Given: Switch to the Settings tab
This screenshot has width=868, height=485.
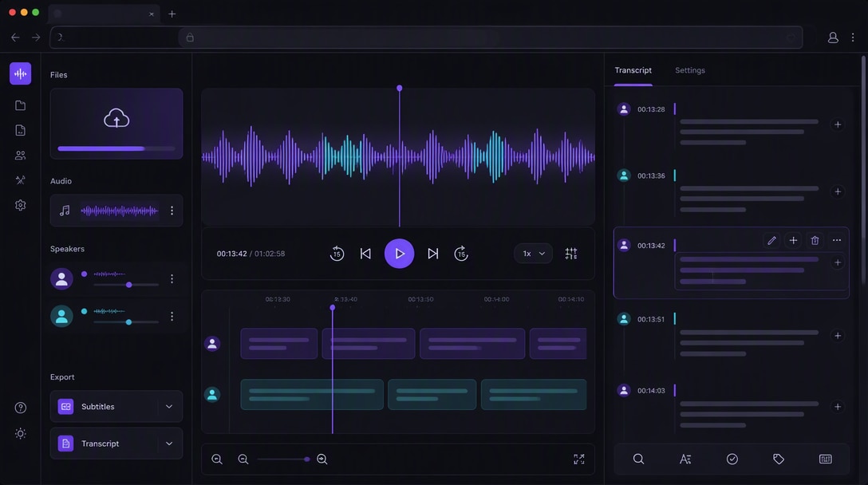Looking at the screenshot, I should coord(690,70).
